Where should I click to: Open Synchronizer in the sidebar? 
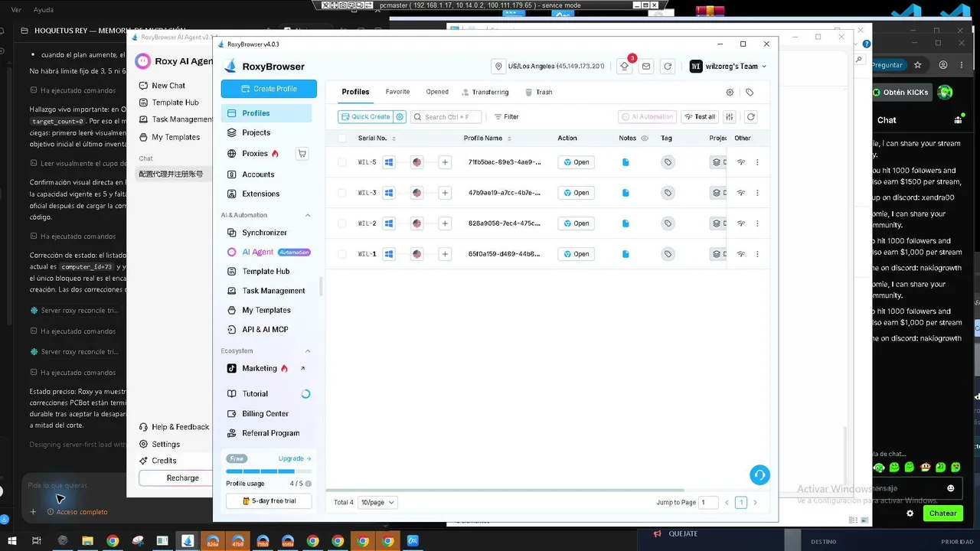266,233
